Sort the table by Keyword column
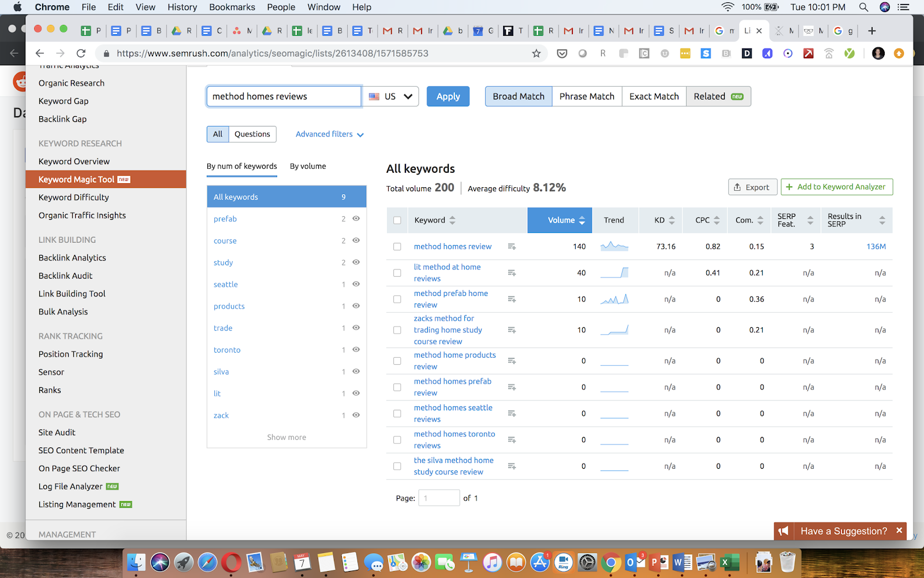The height and width of the screenshot is (578, 924). click(x=434, y=220)
